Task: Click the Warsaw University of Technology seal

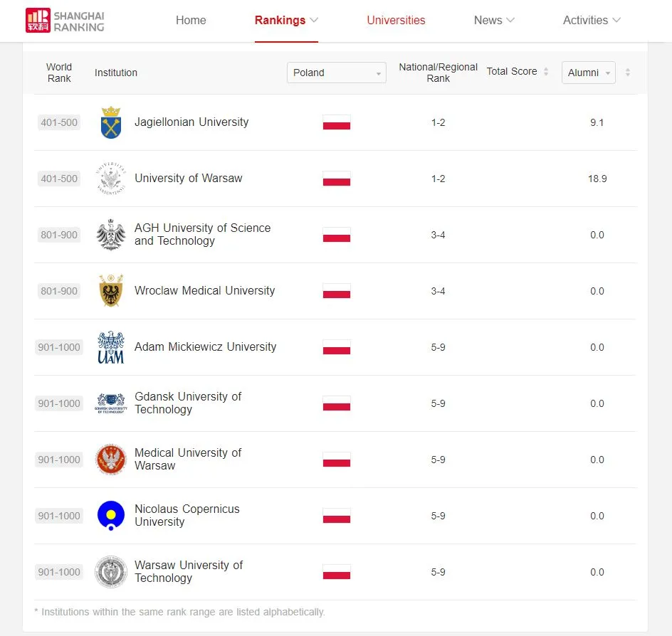Action: pos(111,572)
